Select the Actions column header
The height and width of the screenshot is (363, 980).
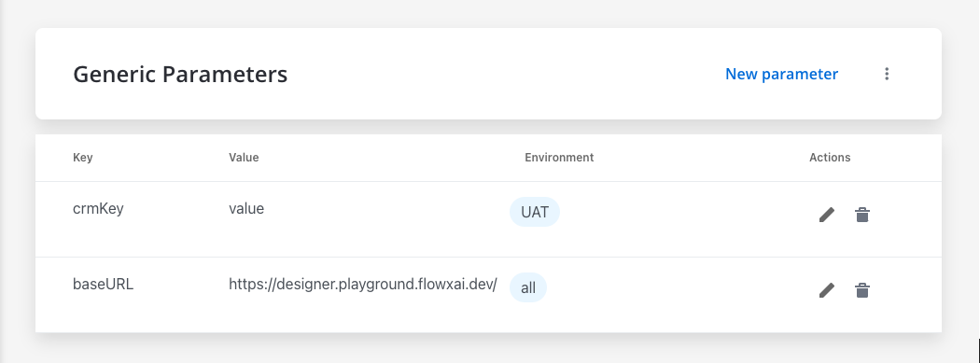[830, 158]
